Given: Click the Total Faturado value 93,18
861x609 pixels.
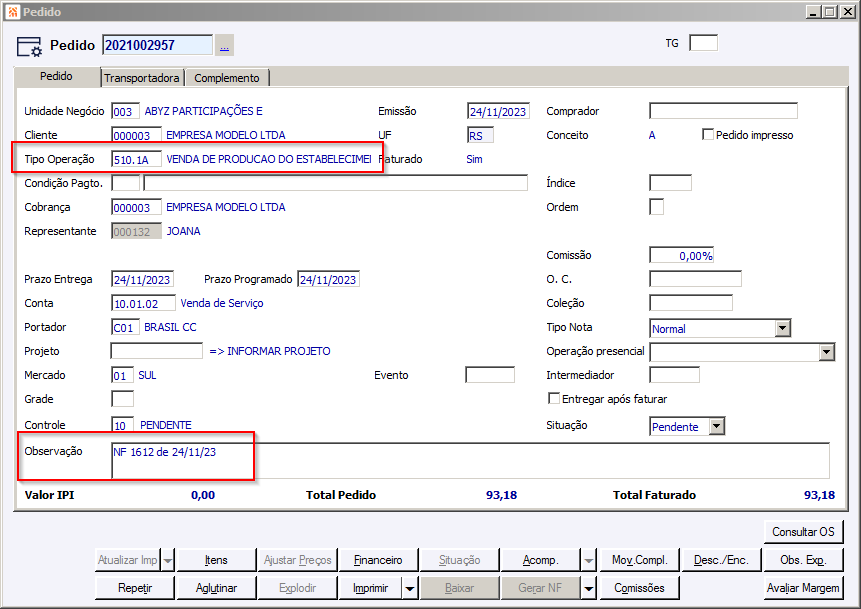Looking at the screenshot, I should point(819,495).
